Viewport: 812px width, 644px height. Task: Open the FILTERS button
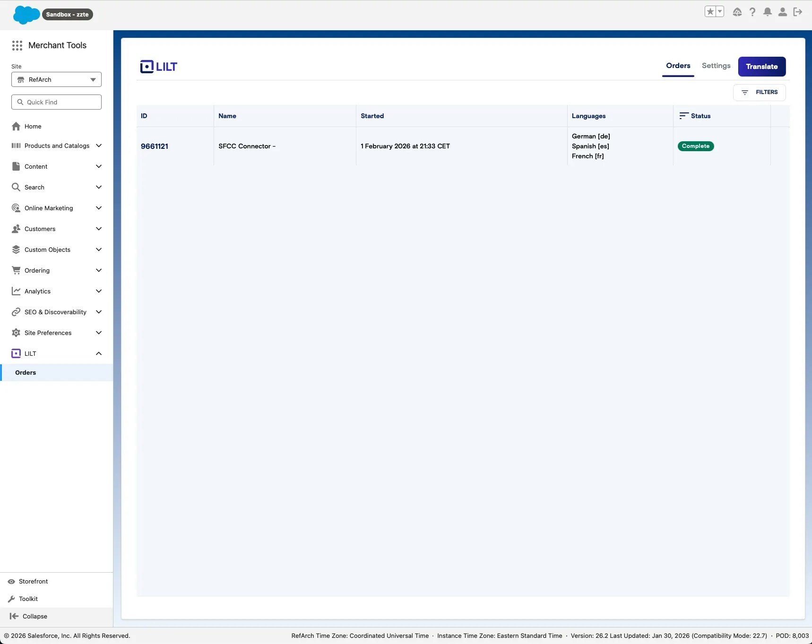pyautogui.click(x=760, y=93)
